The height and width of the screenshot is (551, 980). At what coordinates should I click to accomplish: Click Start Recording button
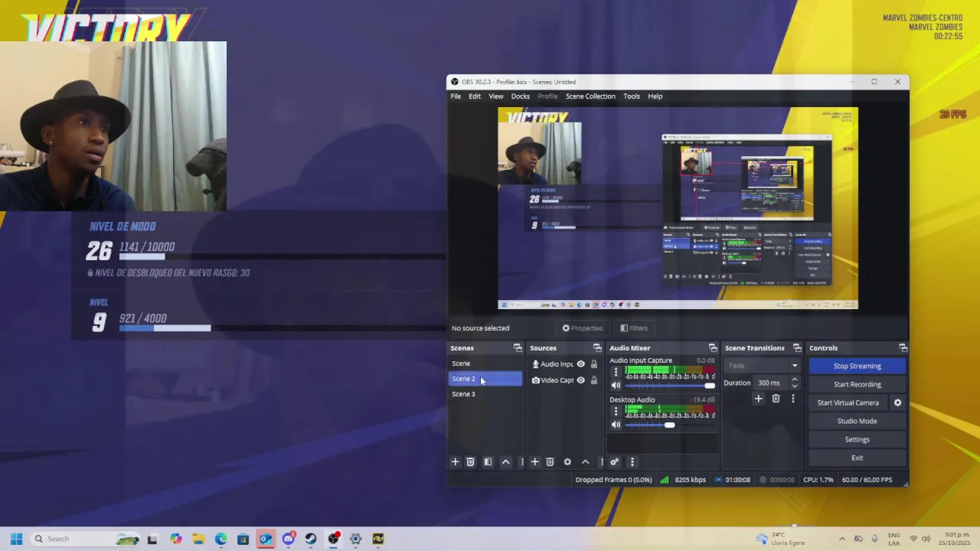857,384
